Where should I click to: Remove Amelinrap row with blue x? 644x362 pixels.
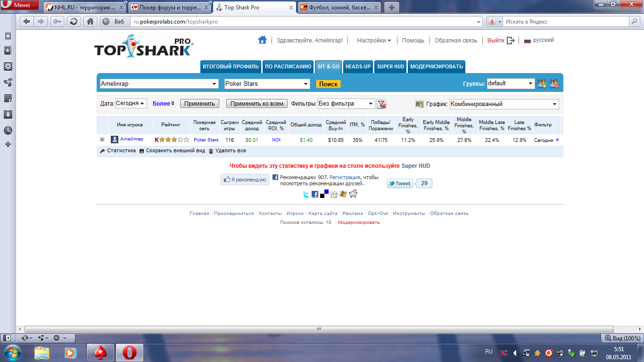pyautogui.click(x=557, y=140)
